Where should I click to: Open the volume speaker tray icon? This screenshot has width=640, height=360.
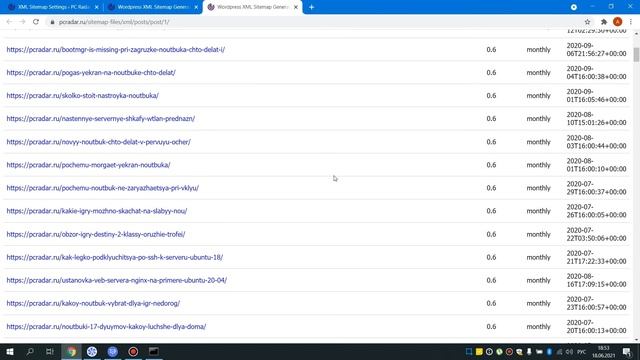[x=569, y=352]
